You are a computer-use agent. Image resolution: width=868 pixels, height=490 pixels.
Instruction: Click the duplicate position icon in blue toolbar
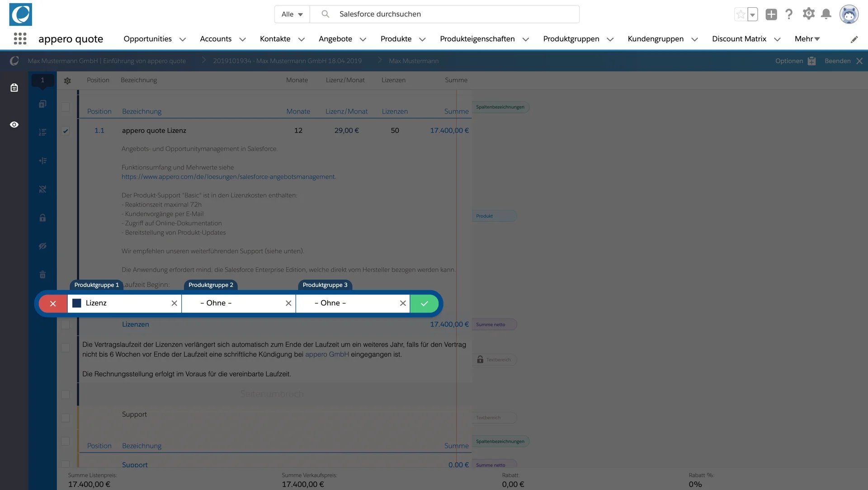(42, 104)
